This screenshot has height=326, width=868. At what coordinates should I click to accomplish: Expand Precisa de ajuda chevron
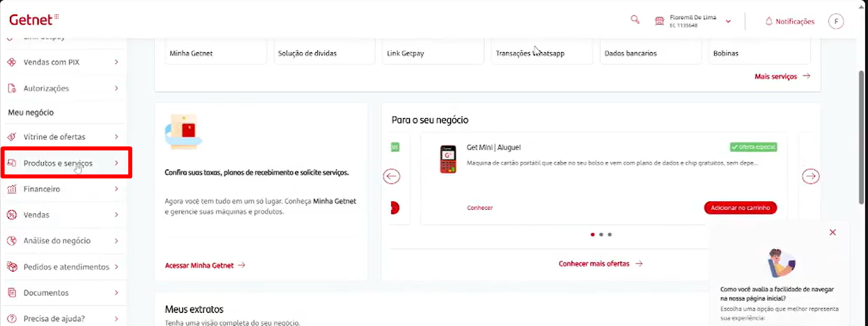click(x=116, y=319)
